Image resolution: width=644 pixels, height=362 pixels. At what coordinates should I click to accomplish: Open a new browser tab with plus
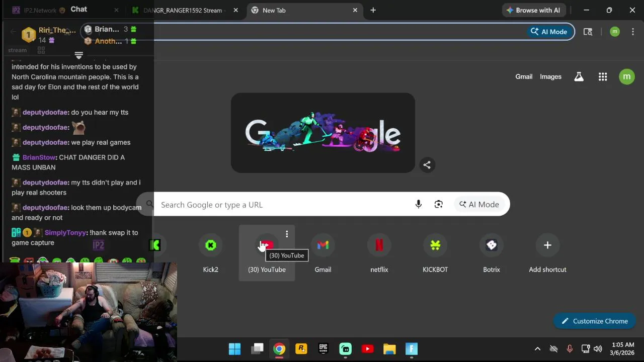(x=373, y=10)
